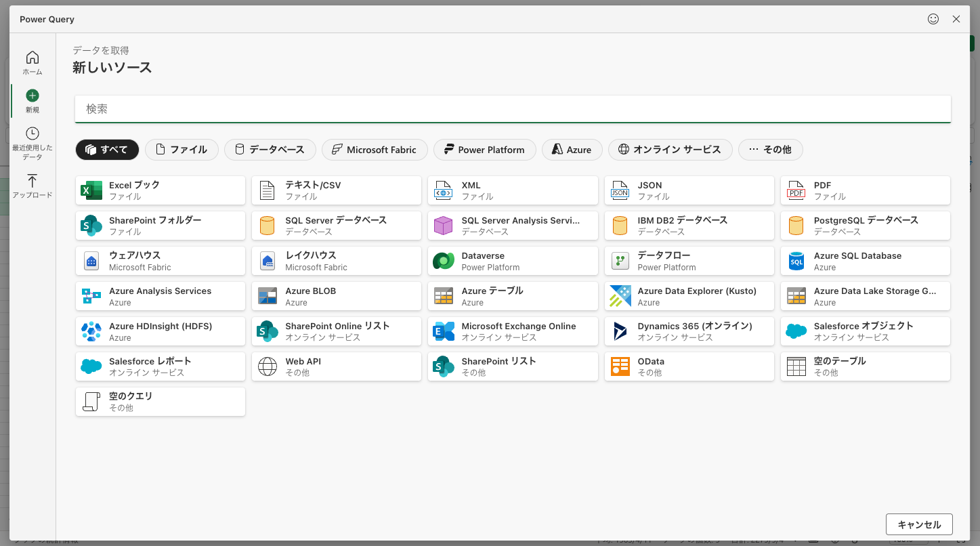980x546 pixels.
Task: Open 新規 in the sidebar
Action: click(33, 100)
